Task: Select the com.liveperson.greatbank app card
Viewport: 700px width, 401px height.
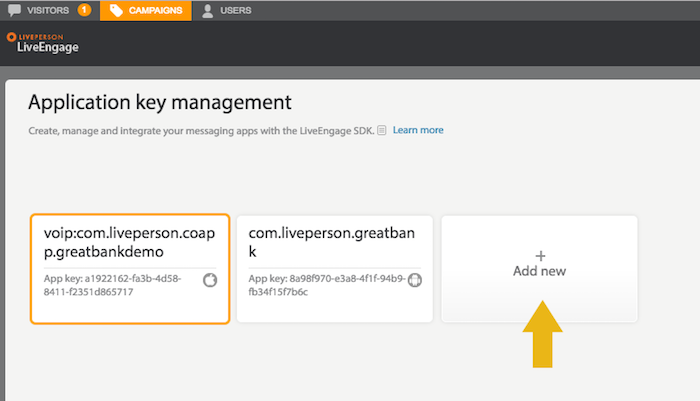Action: pyautogui.click(x=334, y=269)
